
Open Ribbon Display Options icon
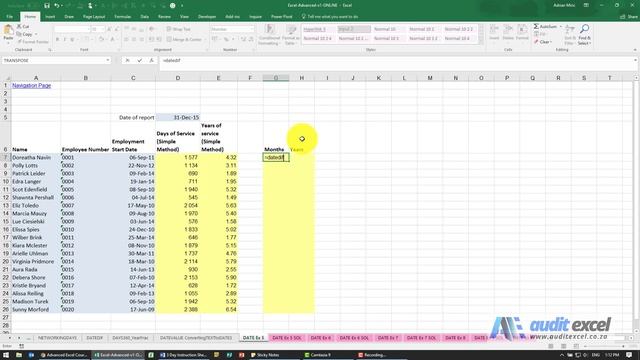(x=586, y=5)
